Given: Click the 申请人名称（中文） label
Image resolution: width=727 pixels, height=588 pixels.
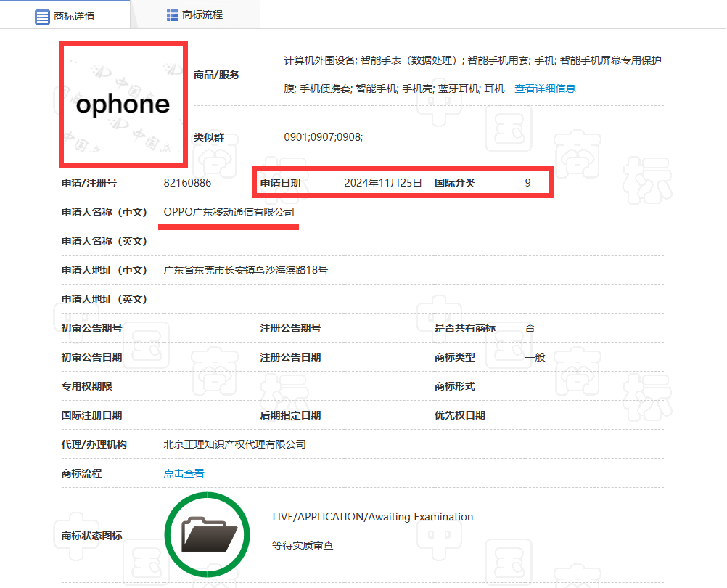Looking at the screenshot, I should point(104,213).
